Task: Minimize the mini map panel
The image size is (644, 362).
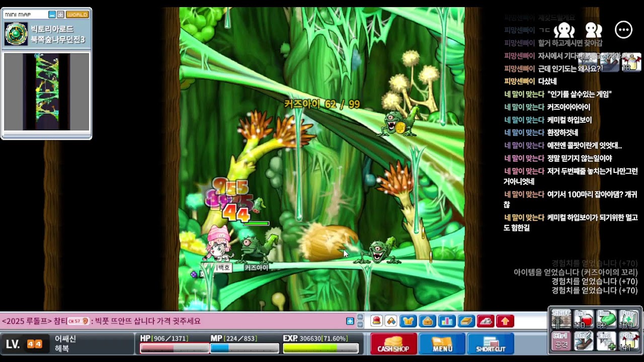Action: (52, 15)
